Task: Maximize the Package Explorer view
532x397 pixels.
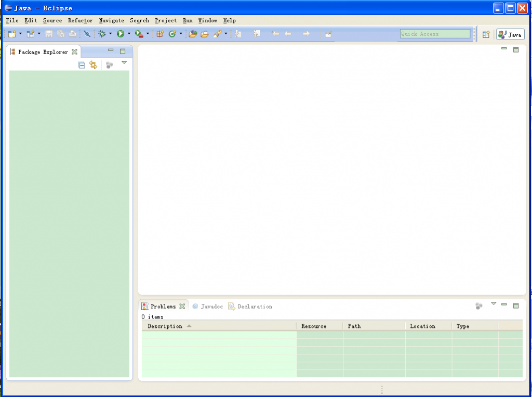Action: point(123,51)
